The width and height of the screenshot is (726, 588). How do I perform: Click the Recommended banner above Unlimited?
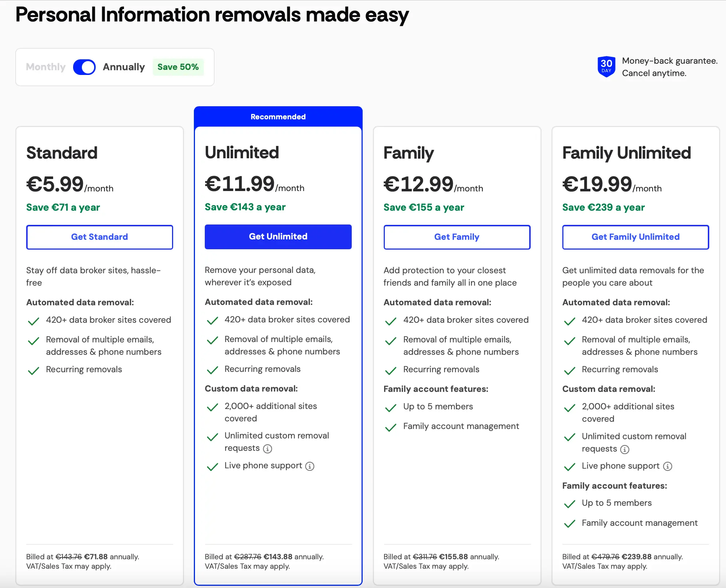click(x=278, y=116)
